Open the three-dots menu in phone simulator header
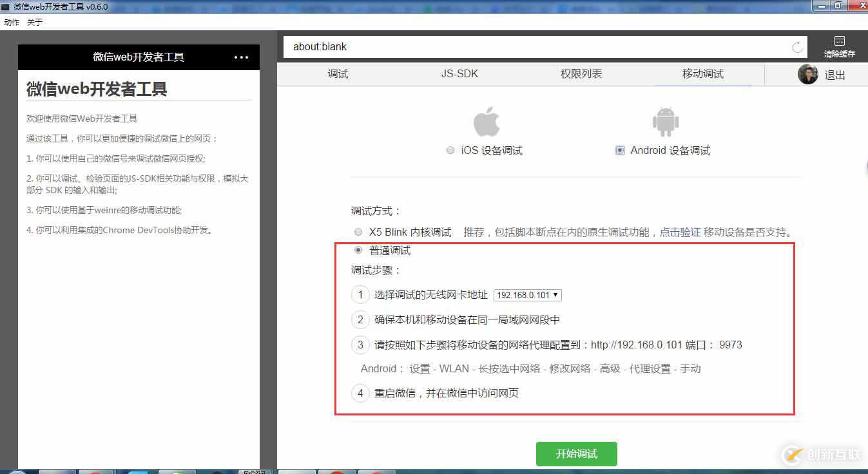 point(241,57)
